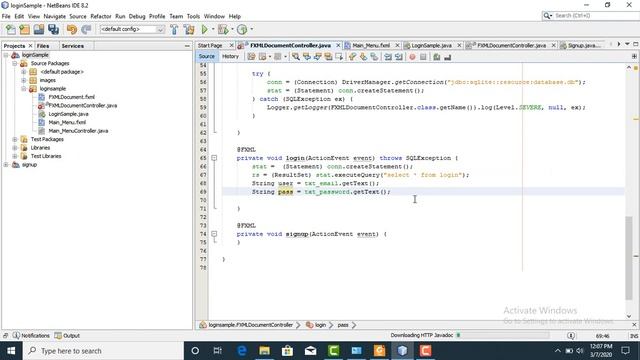
Task: Switch to the History editor view
Action: point(230,56)
